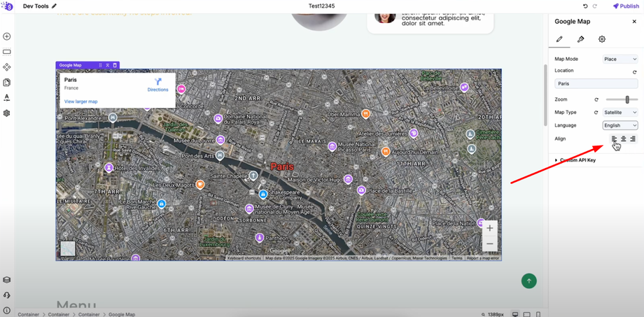Click the Sainte-Chapelle map pin

253,176
